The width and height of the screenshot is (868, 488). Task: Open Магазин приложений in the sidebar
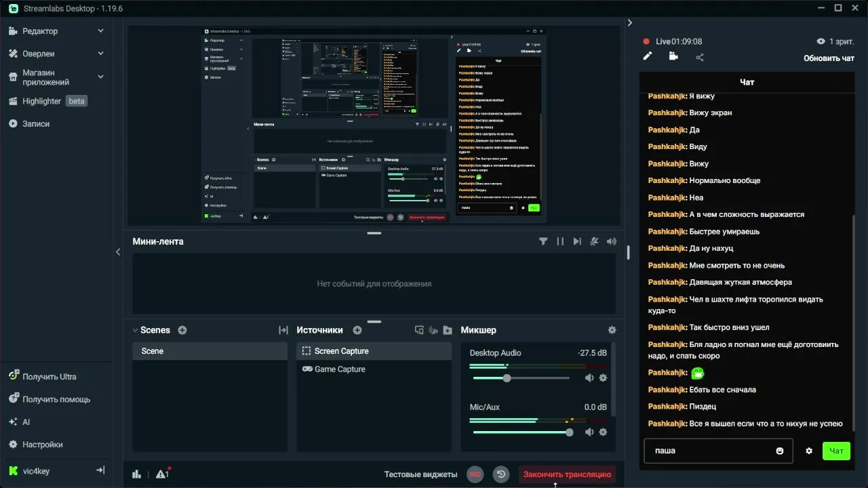coord(45,77)
